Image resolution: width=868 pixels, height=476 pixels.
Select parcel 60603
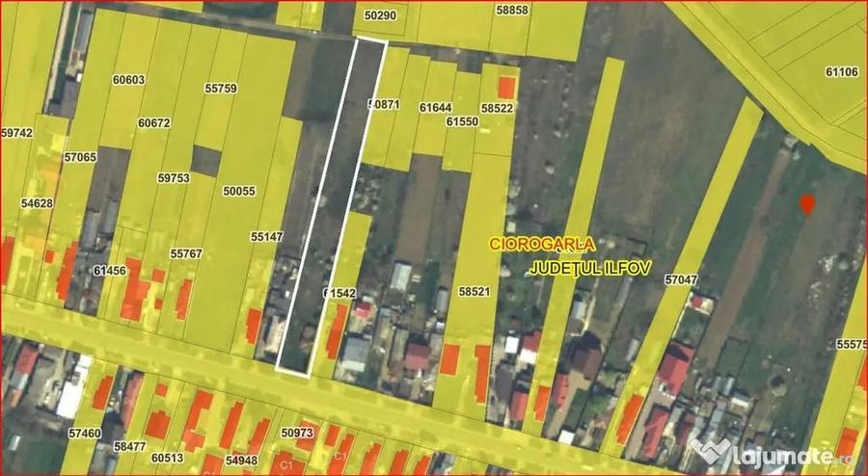tap(128, 80)
